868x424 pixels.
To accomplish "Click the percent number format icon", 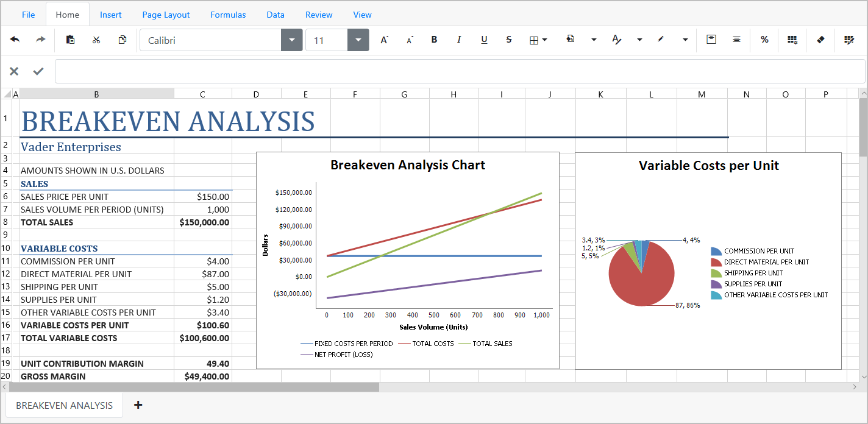I will click(764, 40).
